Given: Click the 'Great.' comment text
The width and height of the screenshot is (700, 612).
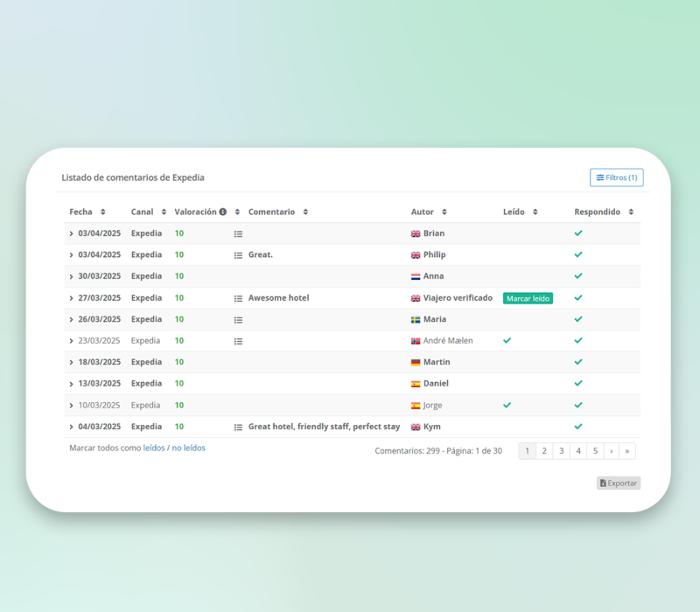Looking at the screenshot, I should click(x=260, y=254).
